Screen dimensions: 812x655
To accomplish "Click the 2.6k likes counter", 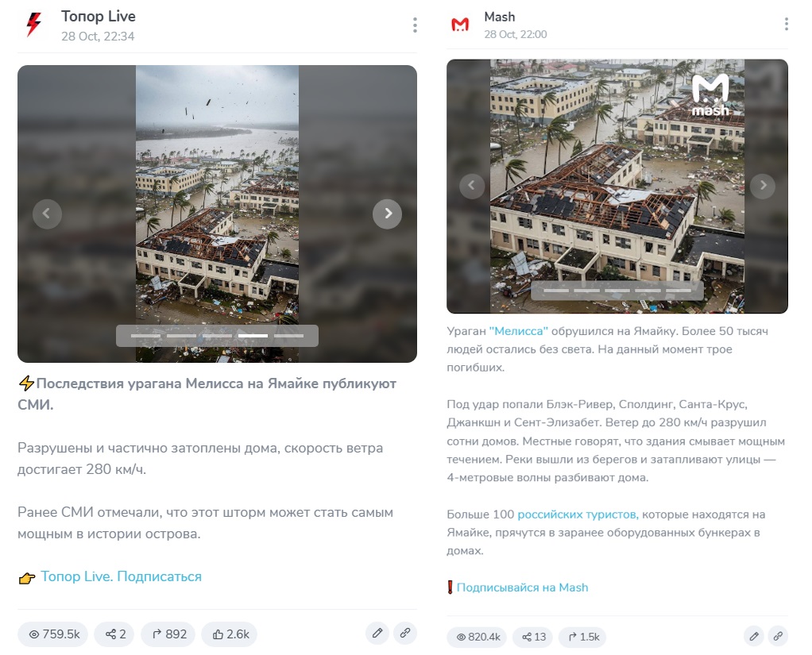I will click(x=230, y=634).
